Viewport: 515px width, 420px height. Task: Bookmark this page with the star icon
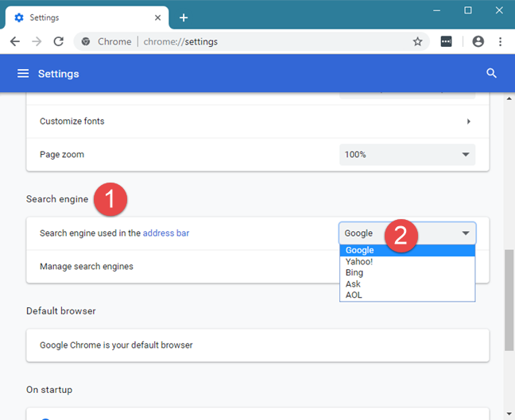[417, 41]
